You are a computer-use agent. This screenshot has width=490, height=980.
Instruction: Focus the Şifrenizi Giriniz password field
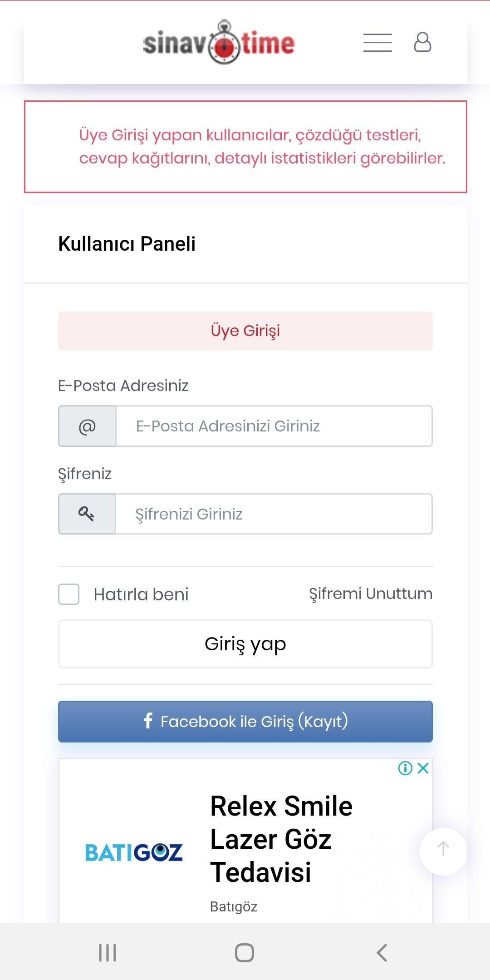(274, 514)
